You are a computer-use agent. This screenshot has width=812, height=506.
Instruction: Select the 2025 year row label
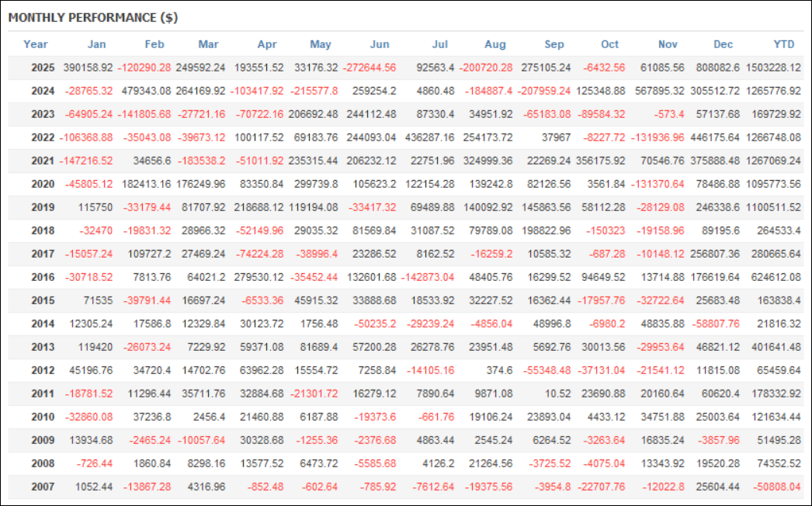coord(43,68)
